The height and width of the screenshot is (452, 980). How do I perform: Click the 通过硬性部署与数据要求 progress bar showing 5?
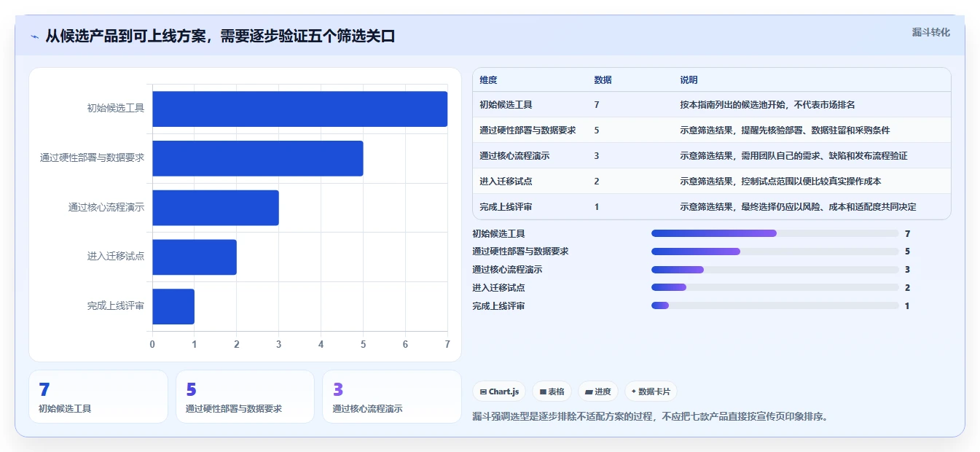pos(775,252)
